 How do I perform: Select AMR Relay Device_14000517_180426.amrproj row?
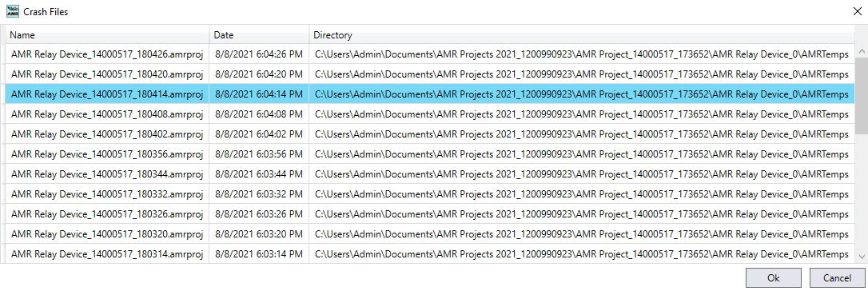pos(430,54)
